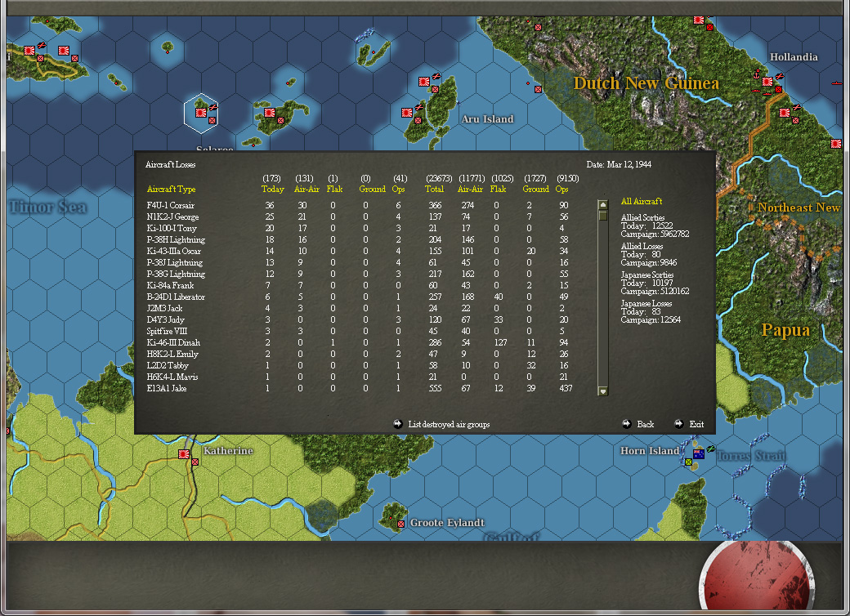Select the Japanese base flag at Katherine

coord(184,453)
